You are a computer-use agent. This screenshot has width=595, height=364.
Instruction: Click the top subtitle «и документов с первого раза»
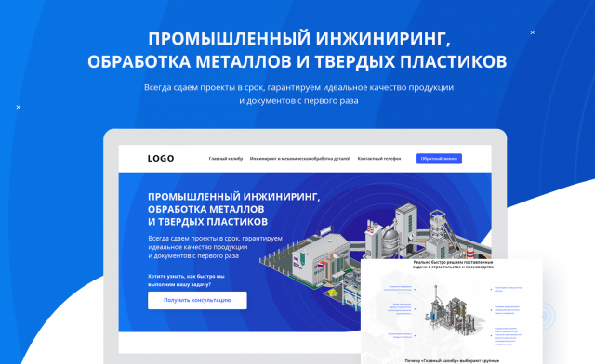pos(298,101)
